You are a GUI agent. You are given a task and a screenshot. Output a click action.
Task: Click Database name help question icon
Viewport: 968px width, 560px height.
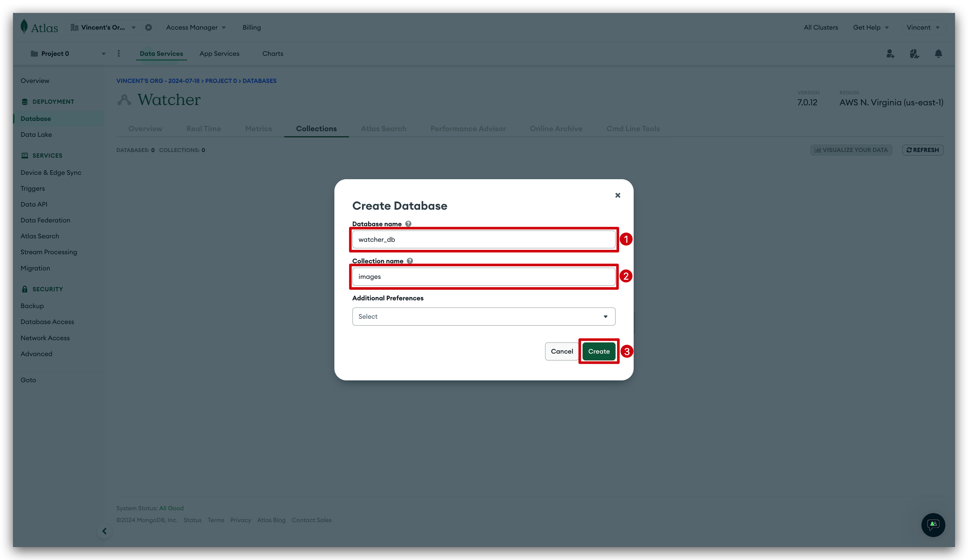click(x=408, y=224)
